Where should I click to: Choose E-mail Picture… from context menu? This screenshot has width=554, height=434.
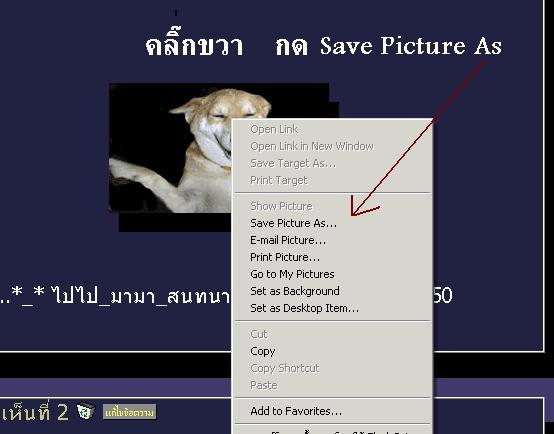click(x=332, y=240)
